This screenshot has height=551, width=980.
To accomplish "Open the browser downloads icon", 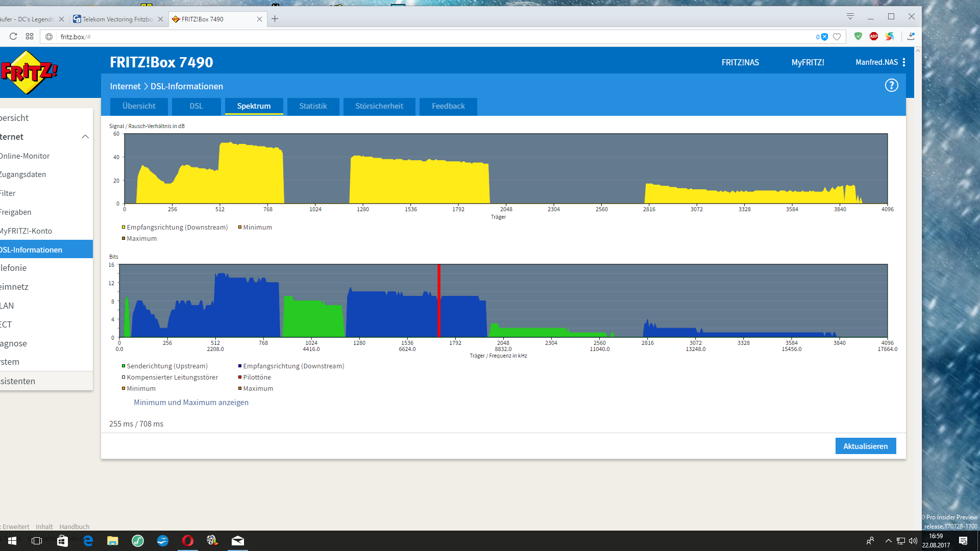I will [x=911, y=36].
